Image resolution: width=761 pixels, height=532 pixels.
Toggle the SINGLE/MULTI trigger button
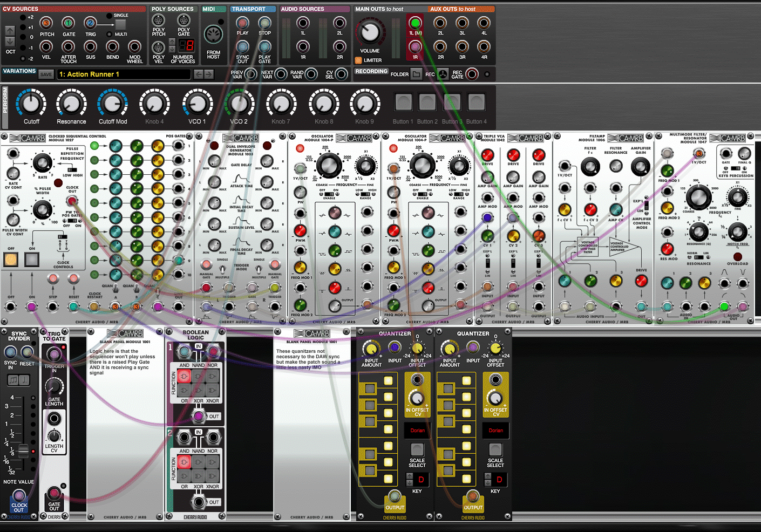(x=120, y=25)
